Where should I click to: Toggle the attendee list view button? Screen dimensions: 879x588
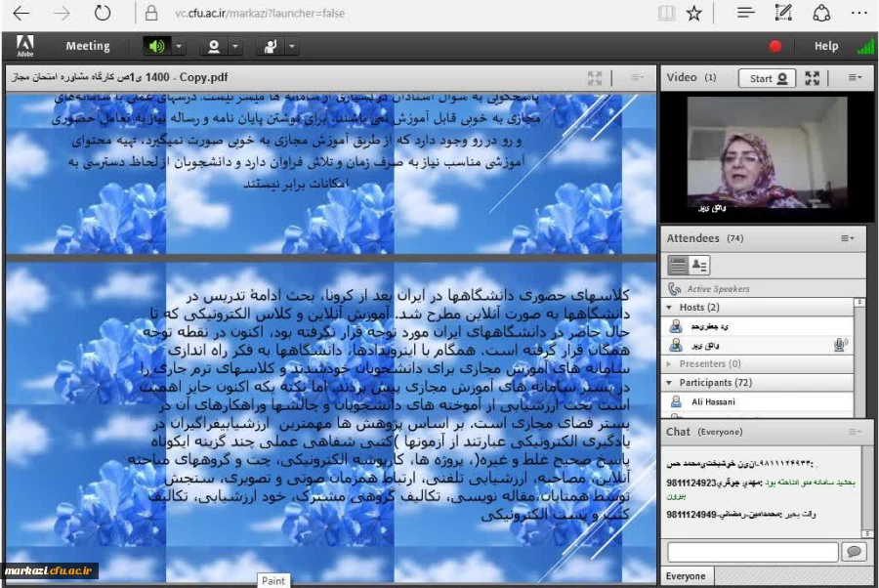(x=678, y=264)
